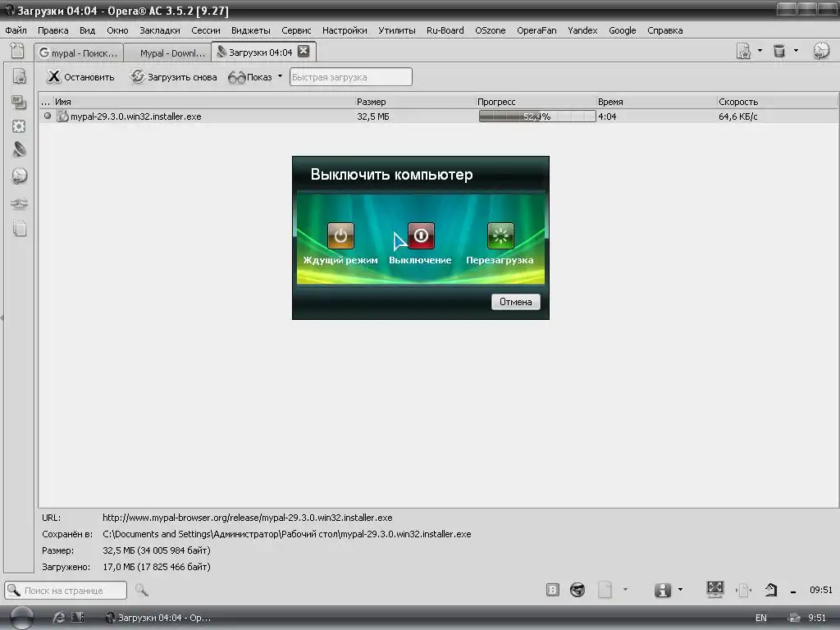840x630 pixels.
Task: Open the Сервис menu
Action: click(296, 30)
